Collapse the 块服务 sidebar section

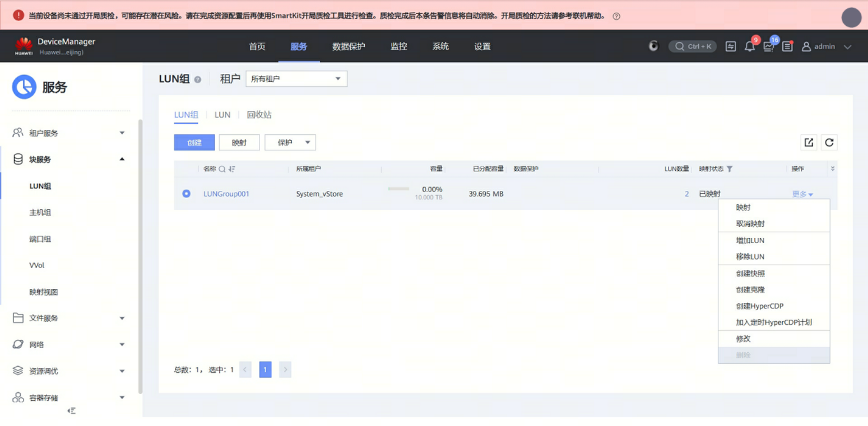click(x=122, y=160)
